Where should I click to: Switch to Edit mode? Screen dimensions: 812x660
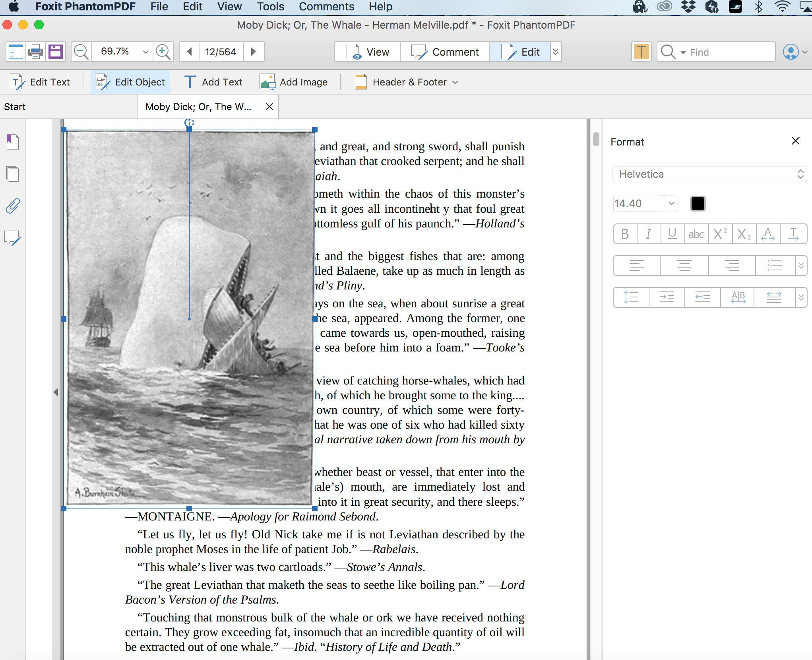[520, 52]
